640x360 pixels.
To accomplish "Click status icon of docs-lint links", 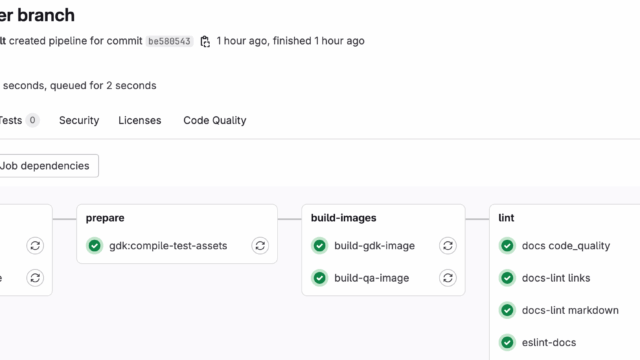I will [x=507, y=278].
